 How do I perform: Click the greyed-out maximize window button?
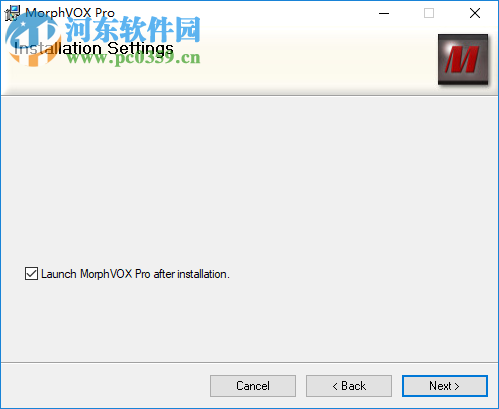coord(429,13)
